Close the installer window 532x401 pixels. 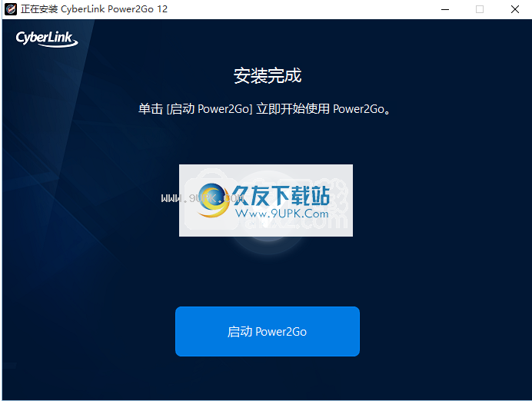[x=514, y=9]
